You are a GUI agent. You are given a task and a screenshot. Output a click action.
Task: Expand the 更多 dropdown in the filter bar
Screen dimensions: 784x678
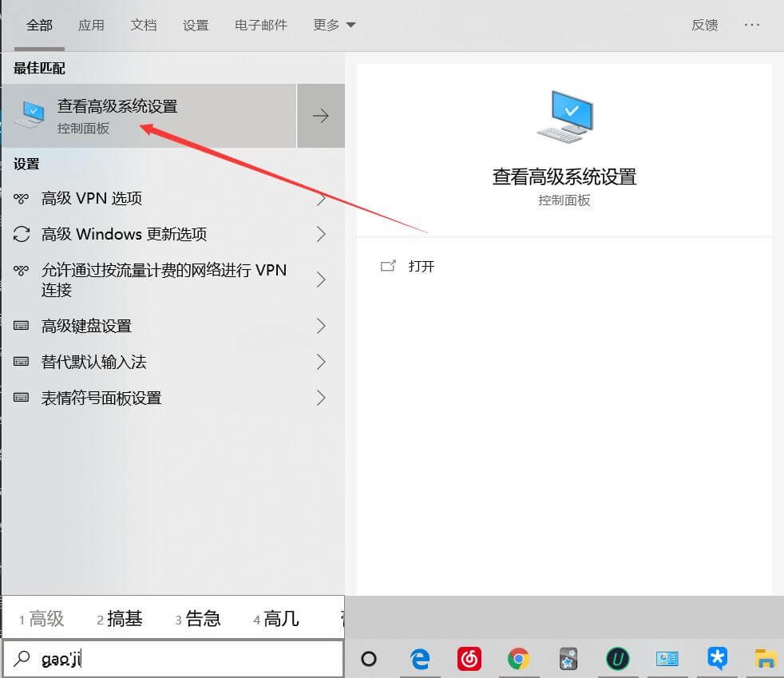(x=334, y=25)
